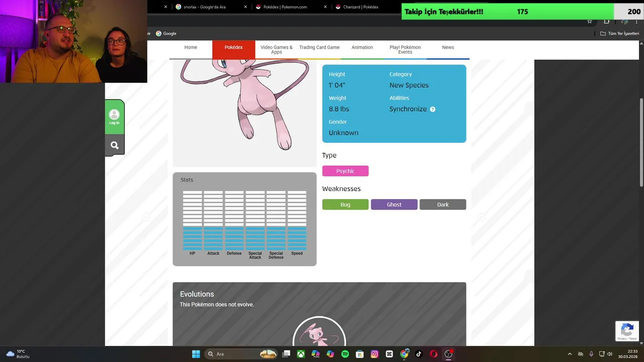Click the Ghost weakness badge

point(394,205)
